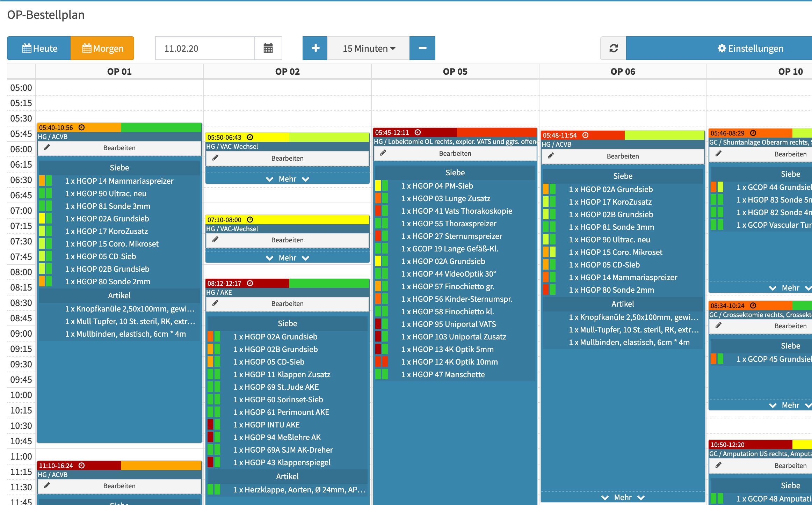Click clock icon next to 05:46-08:29
This screenshot has height=505, width=812.
tap(753, 133)
